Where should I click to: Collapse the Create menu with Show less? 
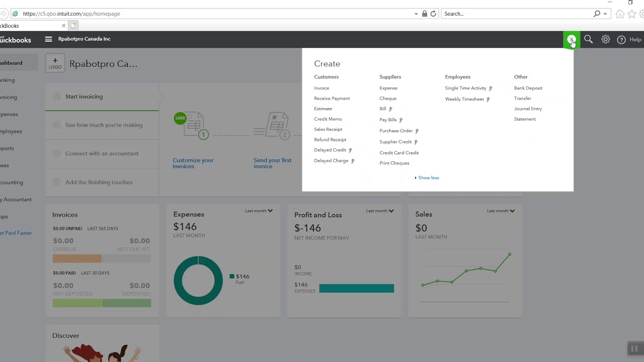427,177
